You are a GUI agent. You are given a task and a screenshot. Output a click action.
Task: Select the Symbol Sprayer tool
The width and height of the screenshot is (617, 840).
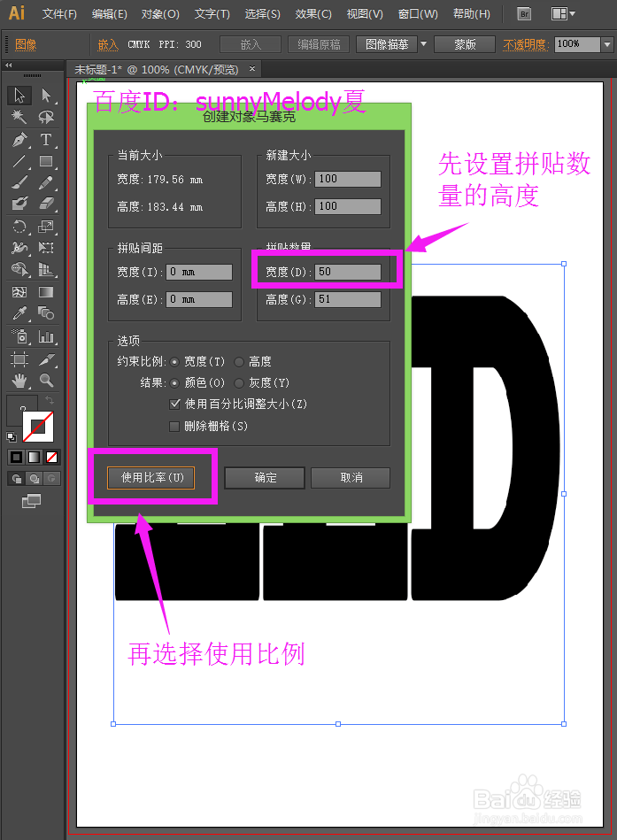point(19,336)
